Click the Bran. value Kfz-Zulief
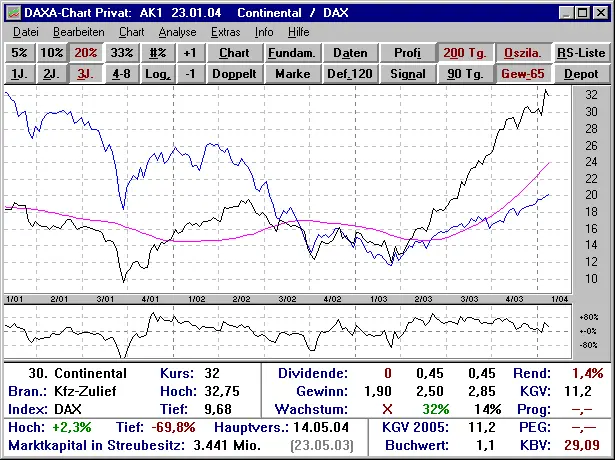The width and height of the screenshot is (615, 460). tap(86, 391)
